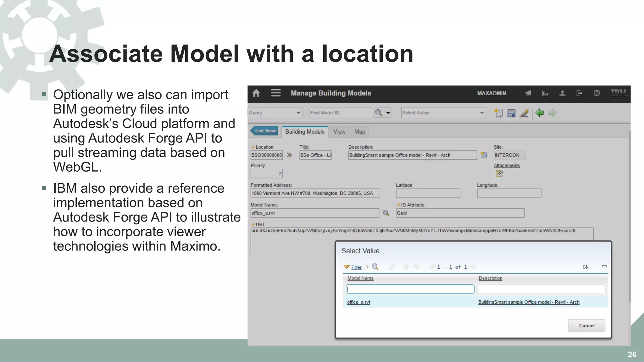Viewport: 644px width, 362px height.
Task: Click the Description filter box
Action: pos(541,289)
